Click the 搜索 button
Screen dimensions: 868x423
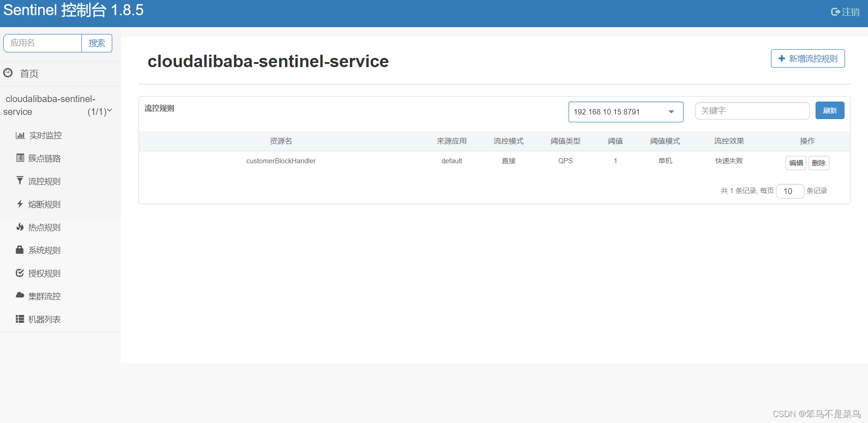[97, 43]
